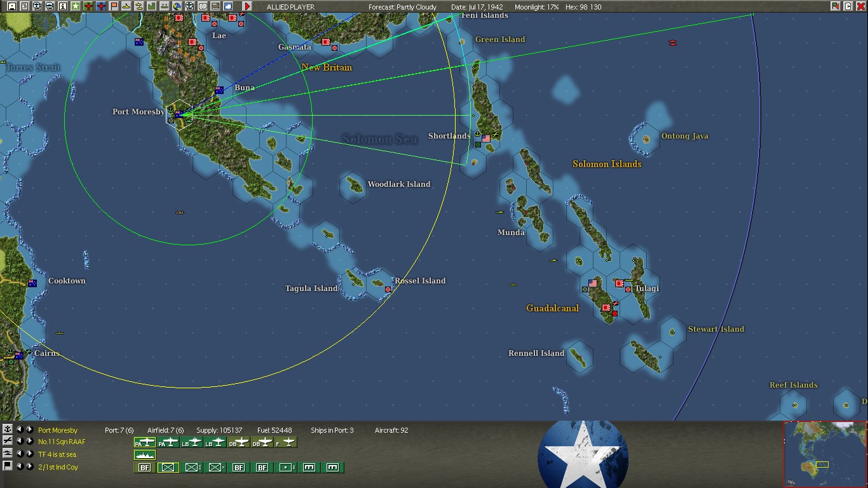Select the Japanese flag base at Tulagi
Viewport: 868px width, 488px height.
point(620,283)
